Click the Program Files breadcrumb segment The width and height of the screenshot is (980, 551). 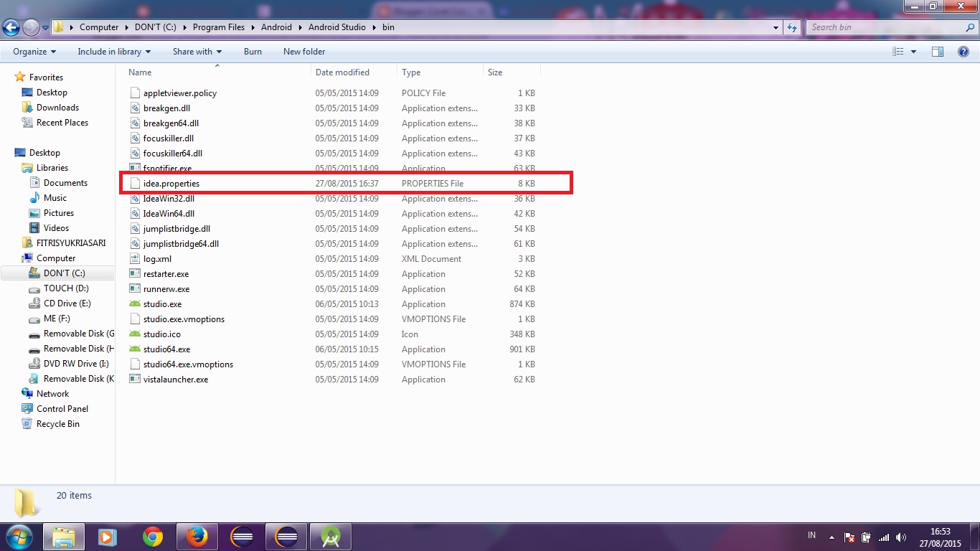tap(219, 27)
